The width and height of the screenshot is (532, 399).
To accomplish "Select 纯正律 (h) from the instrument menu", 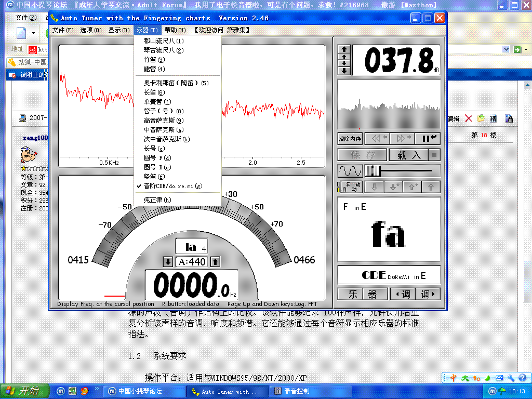I will coord(178,200).
